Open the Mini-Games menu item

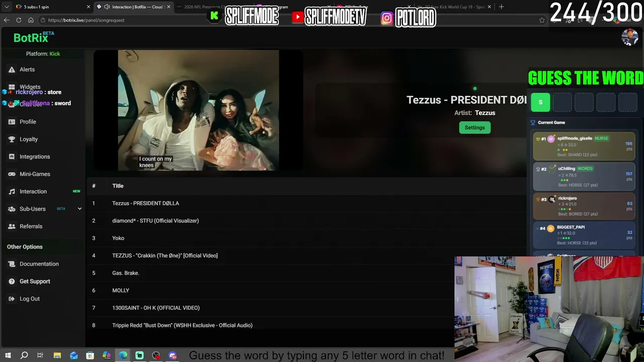coord(35,174)
